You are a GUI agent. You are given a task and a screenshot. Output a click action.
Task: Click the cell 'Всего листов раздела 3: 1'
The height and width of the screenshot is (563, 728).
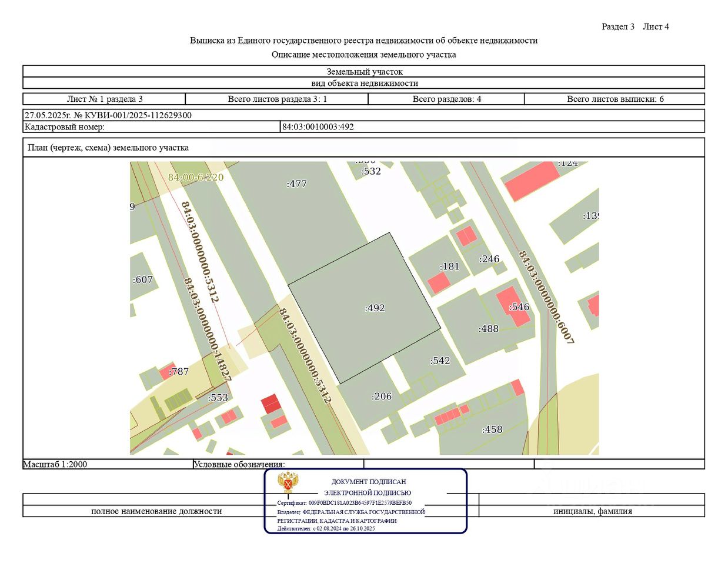tap(277, 99)
